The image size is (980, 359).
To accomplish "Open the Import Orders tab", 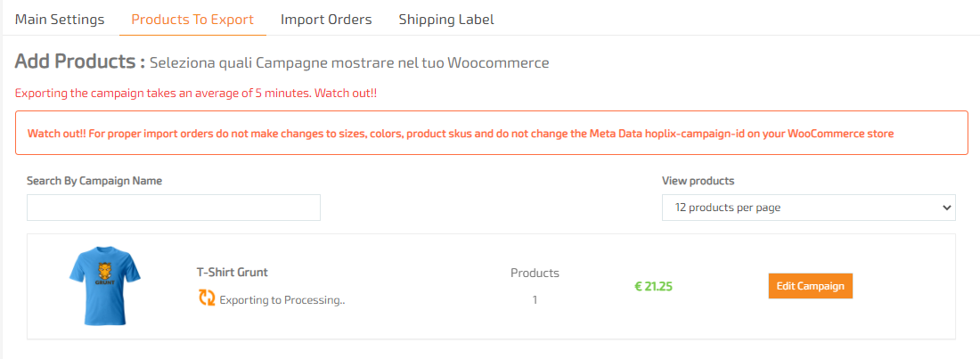I will pyautogui.click(x=326, y=20).
